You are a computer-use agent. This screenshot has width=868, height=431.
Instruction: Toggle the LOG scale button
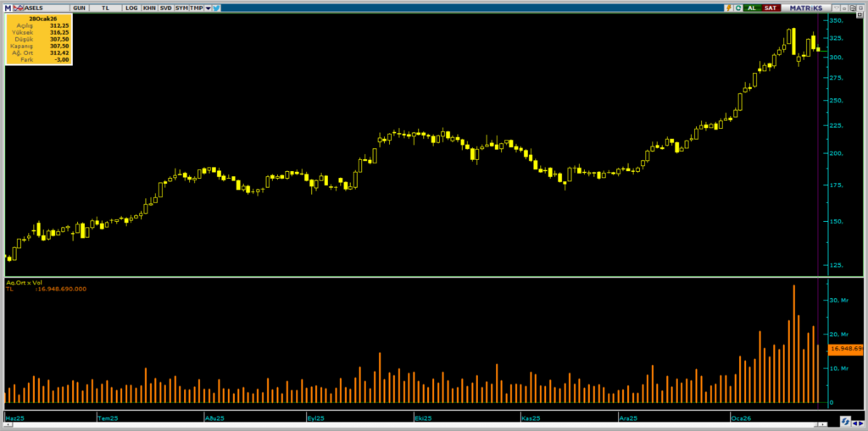131,8
